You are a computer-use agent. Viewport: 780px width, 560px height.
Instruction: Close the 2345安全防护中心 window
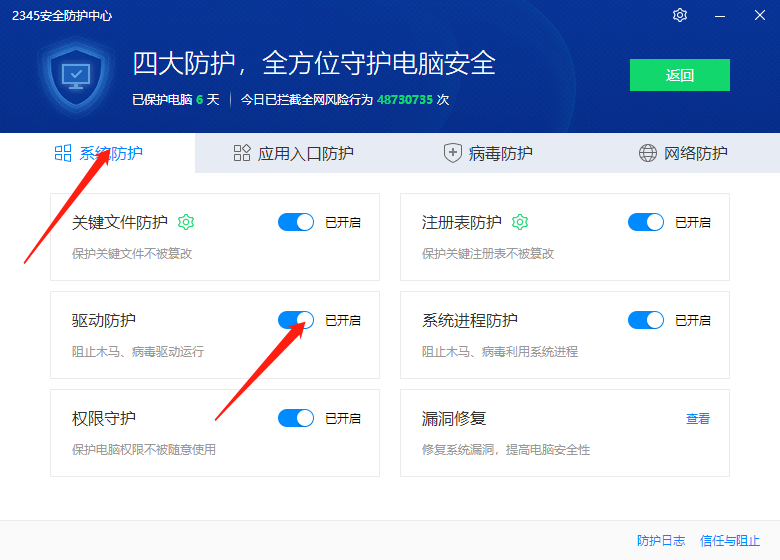(x=760, y=15)
